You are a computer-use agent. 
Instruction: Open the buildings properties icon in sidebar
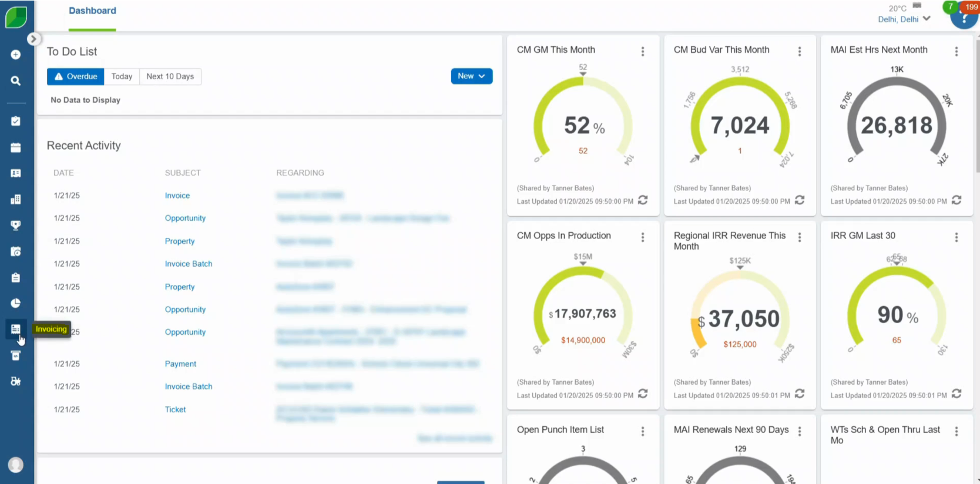pos(16,199)
